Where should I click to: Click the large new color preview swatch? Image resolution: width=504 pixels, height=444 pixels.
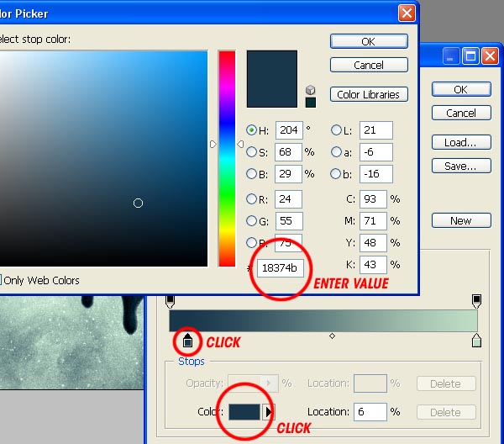[x=272, y=79]
